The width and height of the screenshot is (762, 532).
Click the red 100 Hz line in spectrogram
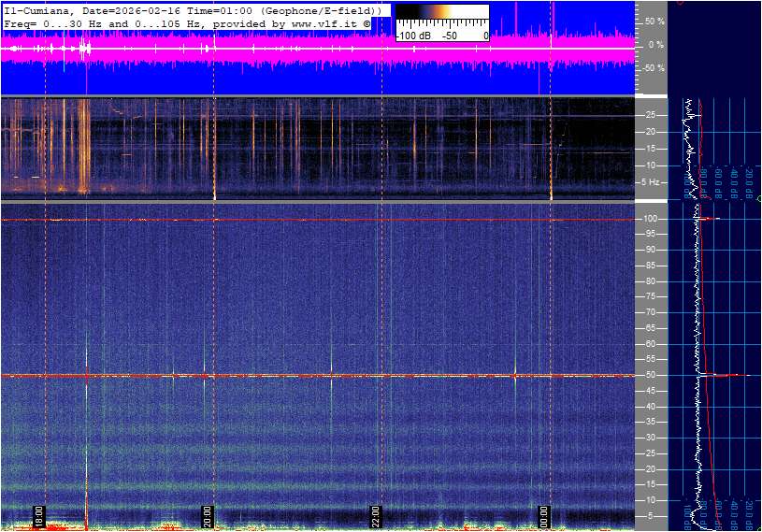(280, 220)
